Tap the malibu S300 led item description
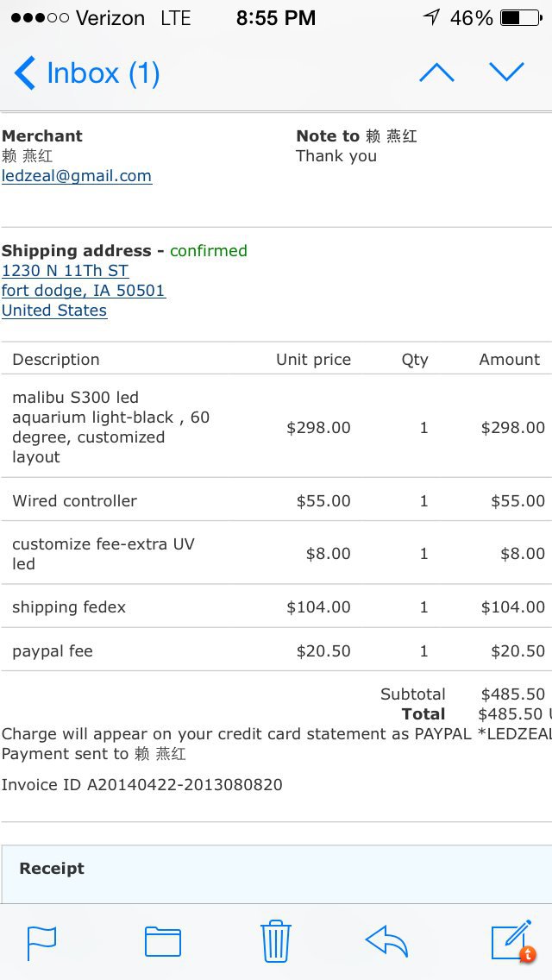This screenshot has height=980, width=552. point(110,427)
